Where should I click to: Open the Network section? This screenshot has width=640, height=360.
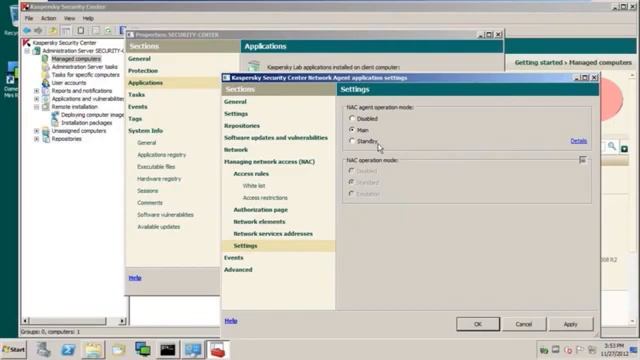point(236,150)
